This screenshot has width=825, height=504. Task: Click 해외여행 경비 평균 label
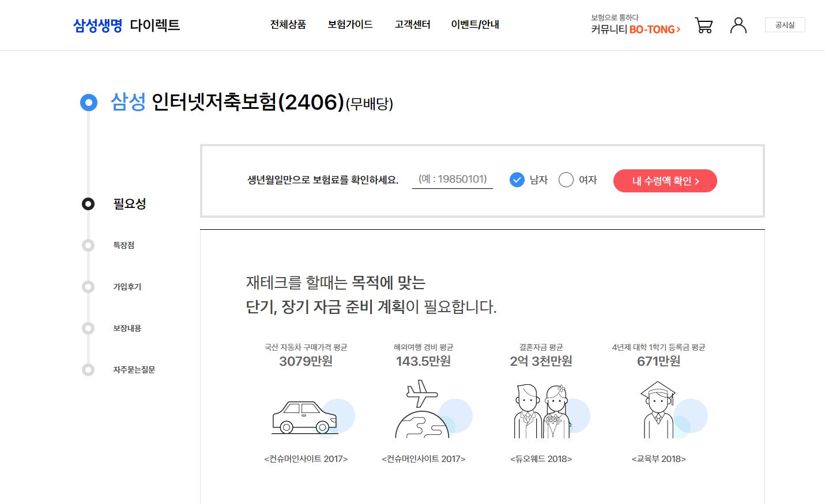423,347
